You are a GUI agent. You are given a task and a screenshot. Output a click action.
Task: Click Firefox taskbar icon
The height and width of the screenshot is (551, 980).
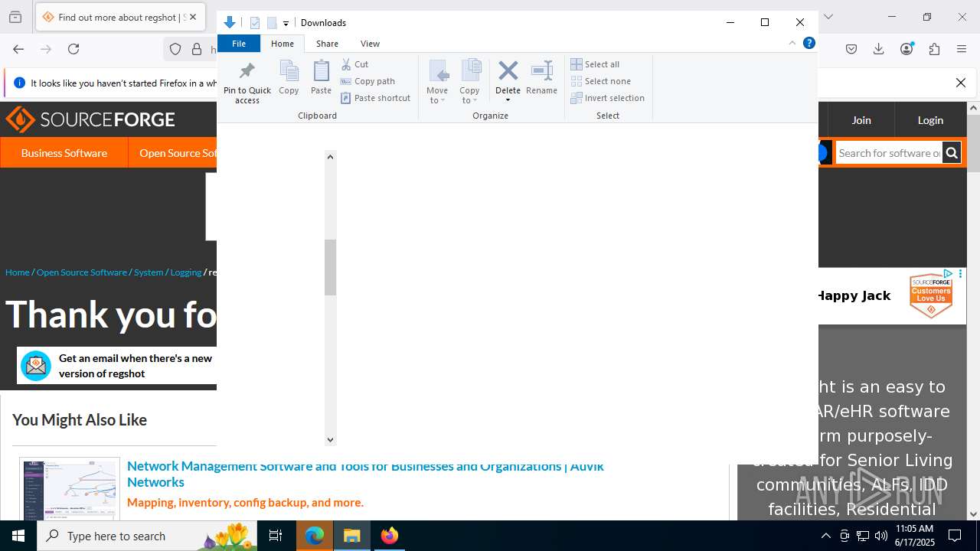tap(390, 536)
